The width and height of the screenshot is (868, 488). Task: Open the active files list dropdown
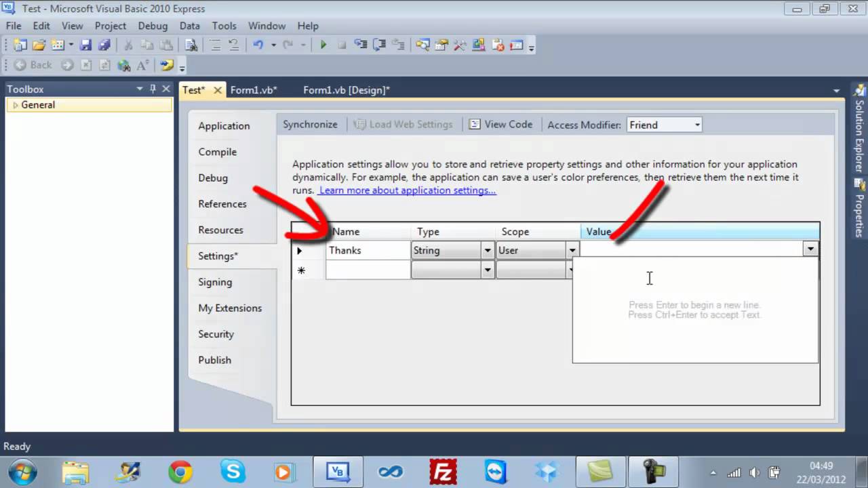(x=836, y=90)
